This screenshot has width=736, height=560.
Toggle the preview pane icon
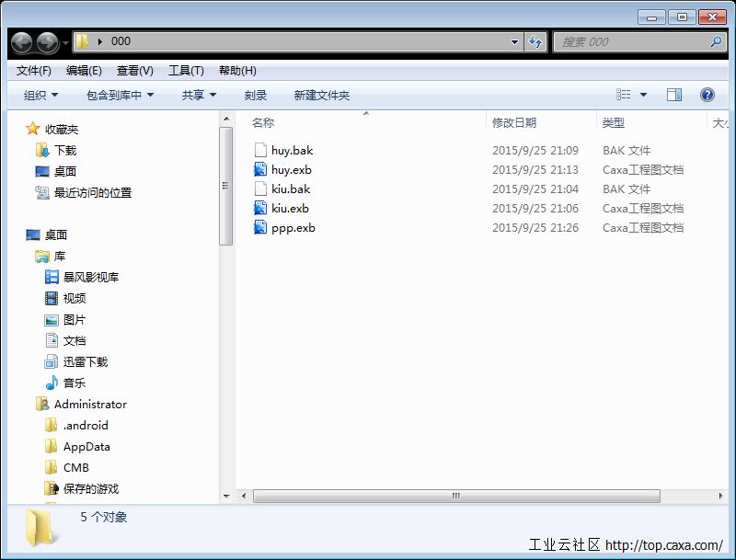coord(674,95)
